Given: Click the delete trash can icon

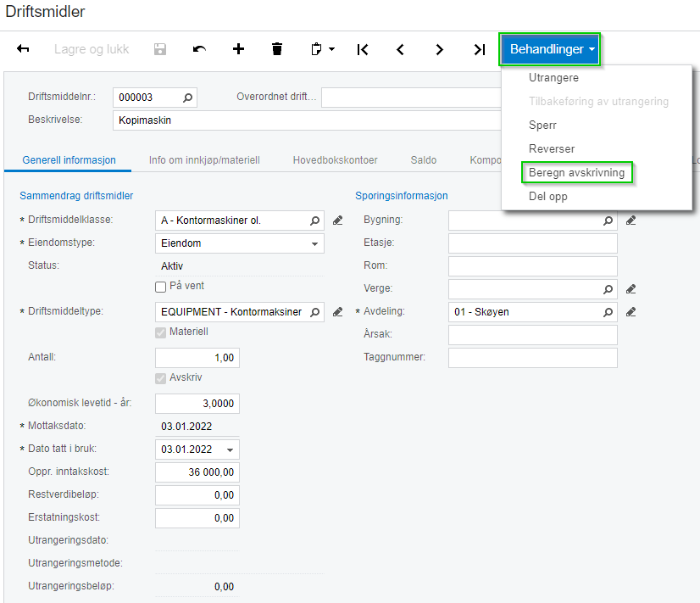Looking at the screenshot, I should tap(277, 49).
